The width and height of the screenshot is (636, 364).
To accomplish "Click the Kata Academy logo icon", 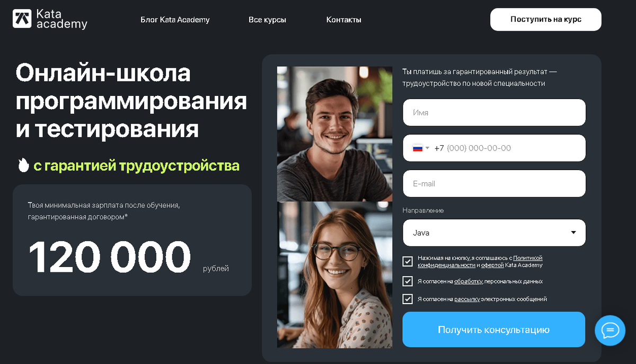I will (x=22, y=19).
